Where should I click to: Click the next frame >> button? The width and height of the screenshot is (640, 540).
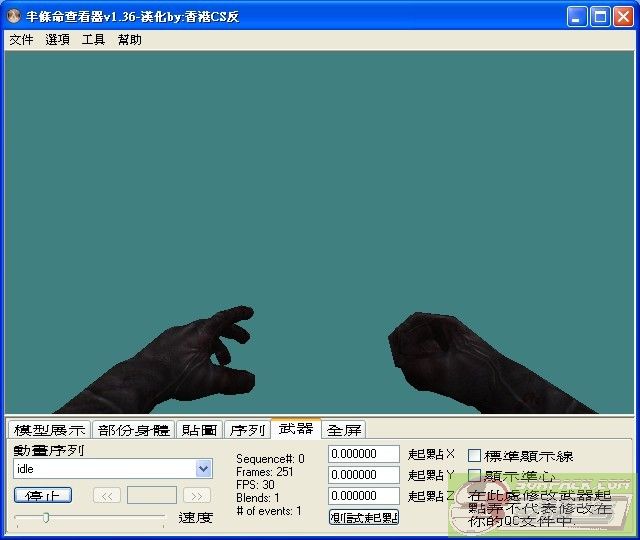click(x=197, y=495)
